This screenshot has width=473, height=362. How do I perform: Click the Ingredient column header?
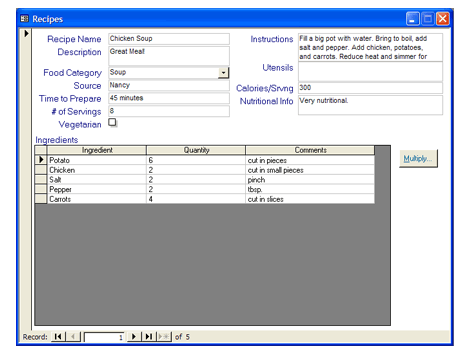pyautogui.click(x=97, y=150)
